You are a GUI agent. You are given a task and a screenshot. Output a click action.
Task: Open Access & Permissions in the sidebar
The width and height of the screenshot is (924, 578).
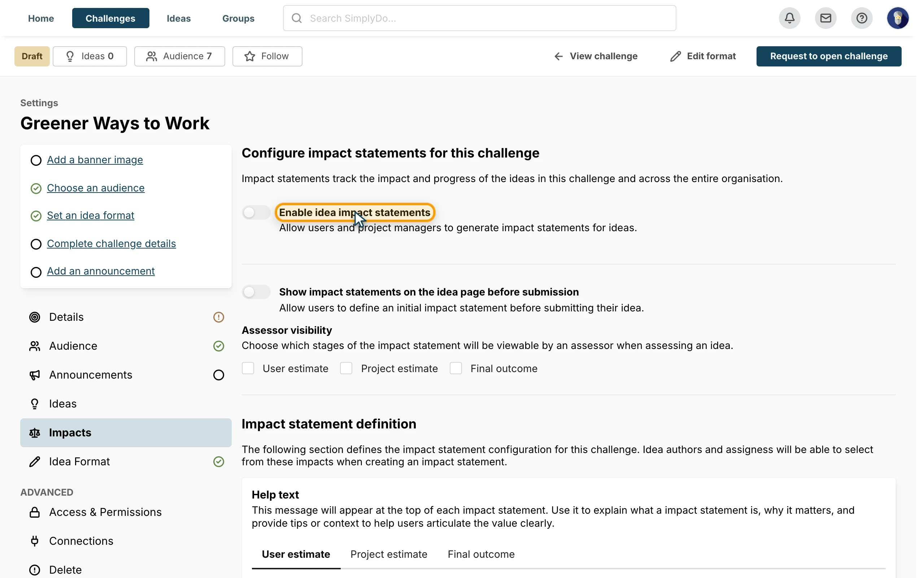tap(126, 512)
